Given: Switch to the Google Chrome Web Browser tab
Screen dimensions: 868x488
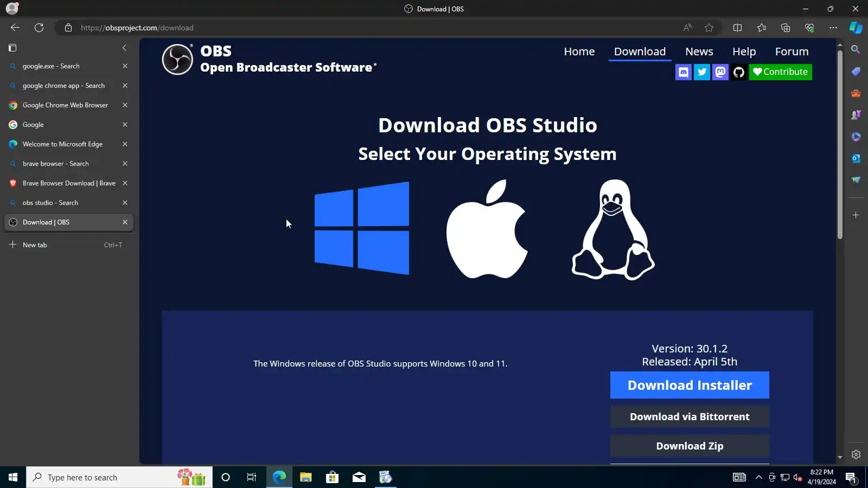Looking at the screenshot, I should click(69, 105).
